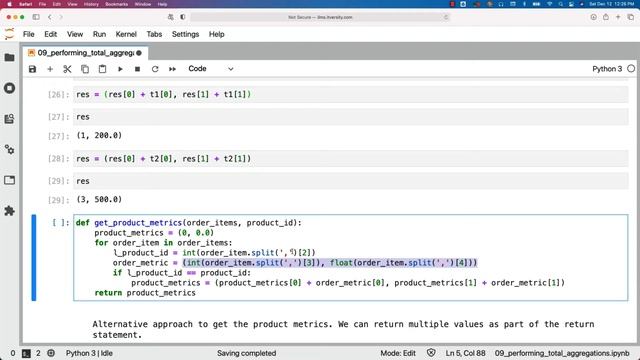
Task: Open the Edit menu in JupyterLab
Action: pos(51,34)
